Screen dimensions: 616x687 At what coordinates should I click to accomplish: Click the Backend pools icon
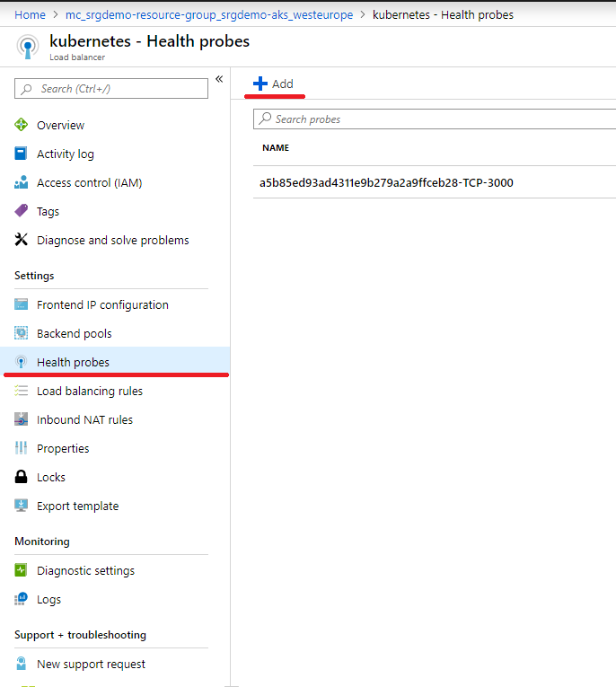(x=21, y=333)
